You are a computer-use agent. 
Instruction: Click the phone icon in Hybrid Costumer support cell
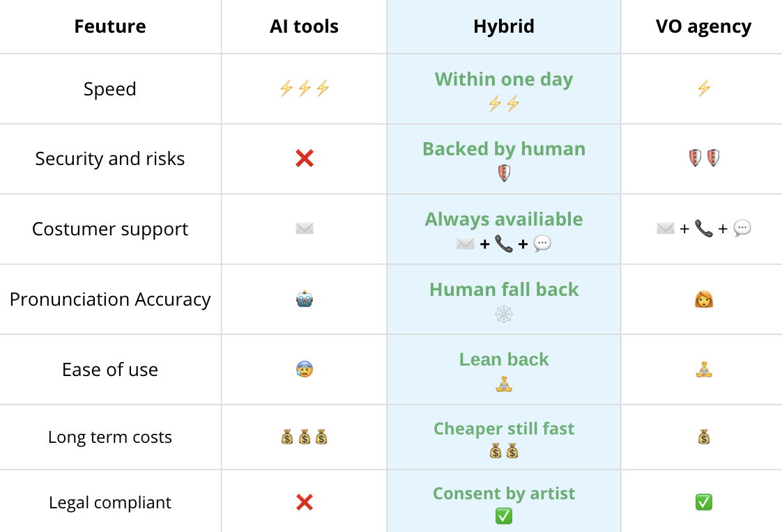pos(504,244)
